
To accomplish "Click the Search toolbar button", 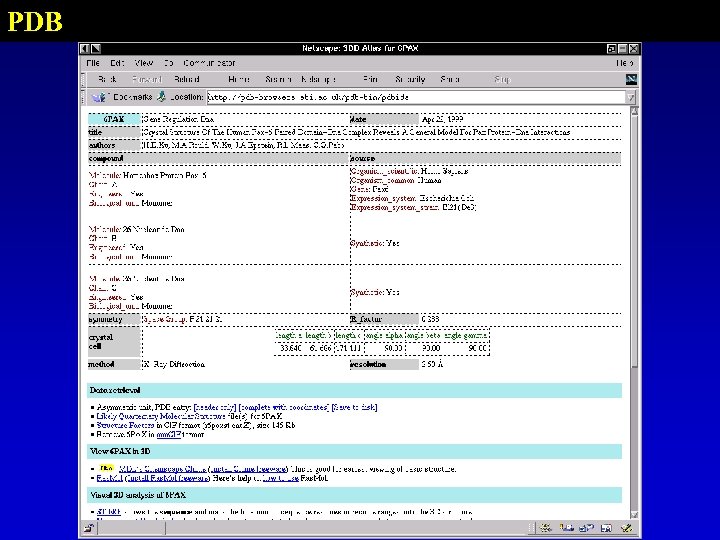I will pos(278,79).
